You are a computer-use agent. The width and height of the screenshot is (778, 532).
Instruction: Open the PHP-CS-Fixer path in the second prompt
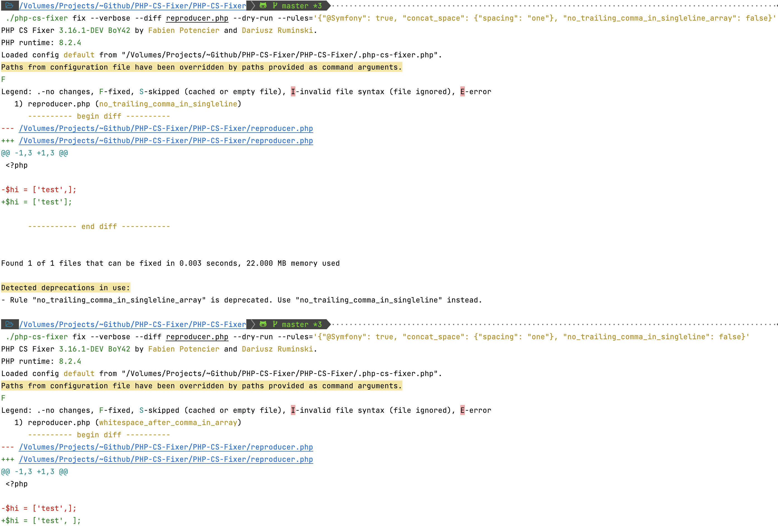[x=132, y=324]
